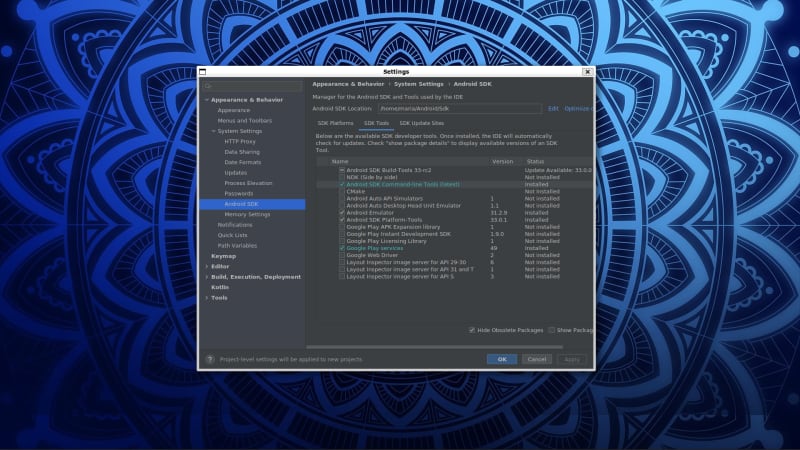Check Layout Inspector image server for API S
The height and width of the screenshot is (450, 800).
pos(342,277)
